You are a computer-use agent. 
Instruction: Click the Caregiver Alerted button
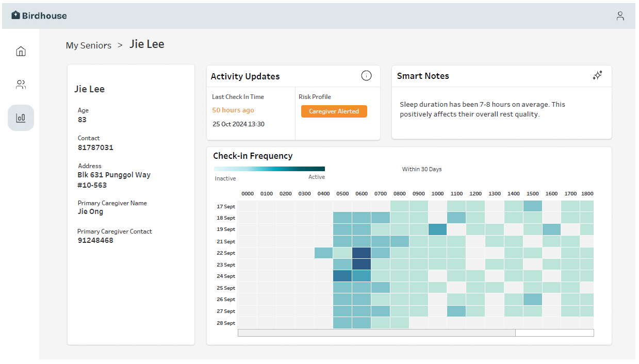point(334,111)
